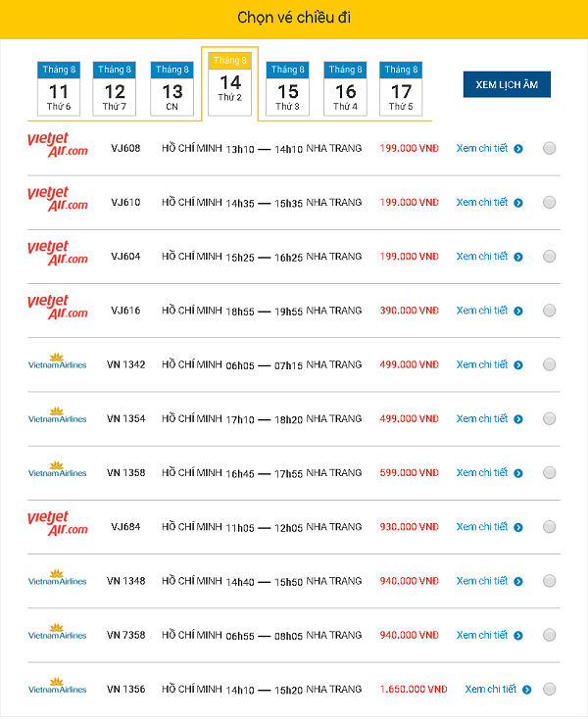Expand details for flight VJ604
This screenshot has width=588, height=721.
[482, 257]
